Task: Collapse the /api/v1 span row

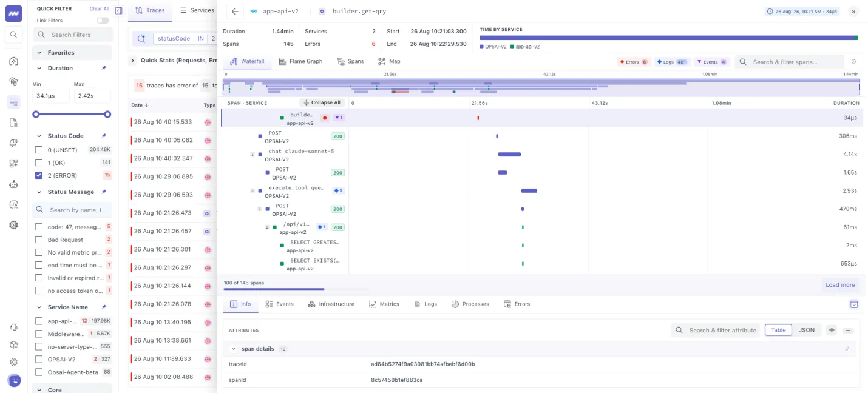Action: (266, 227)
